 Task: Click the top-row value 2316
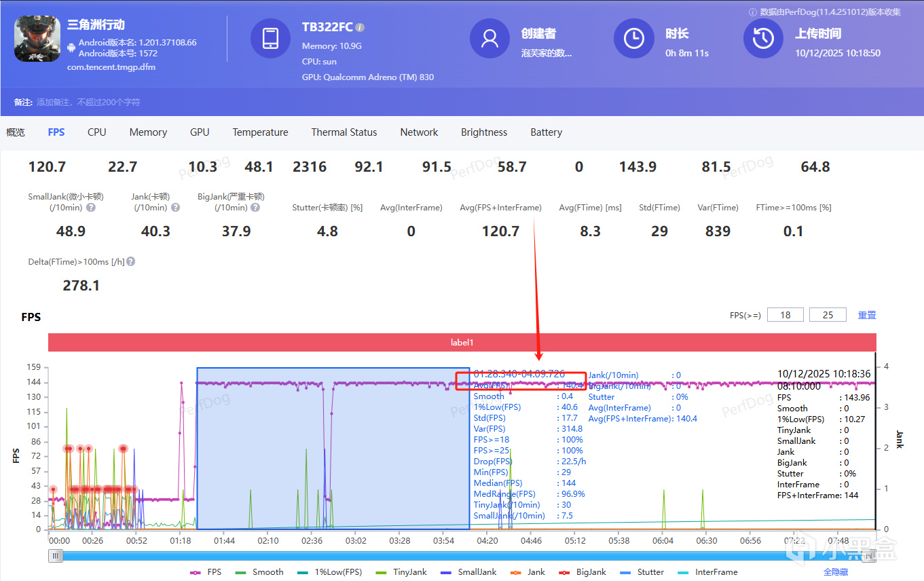tap(310, 167)
